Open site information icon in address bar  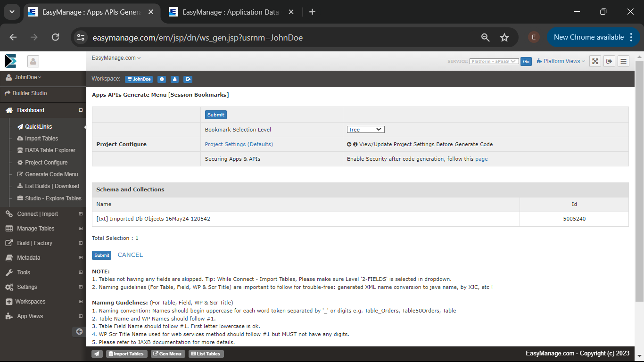tap(81, 37)
